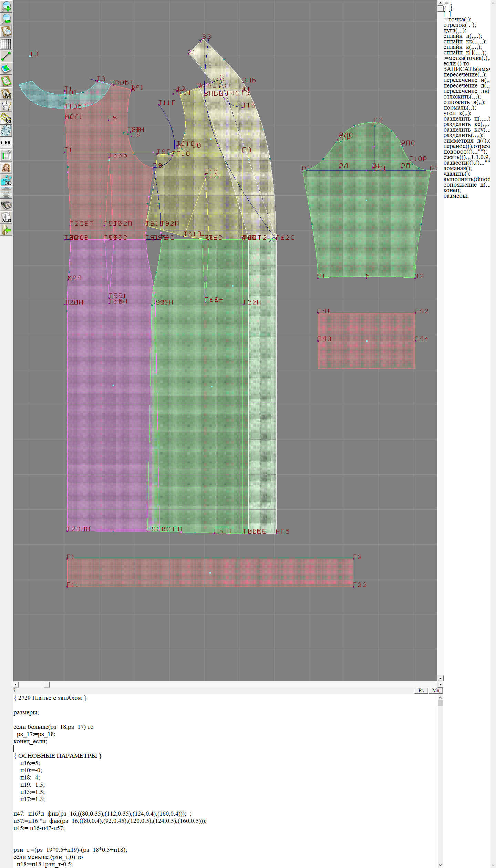Click the i_66. toolbar button
This screenshot has height=868, width=496.
[x=6, y=143]
